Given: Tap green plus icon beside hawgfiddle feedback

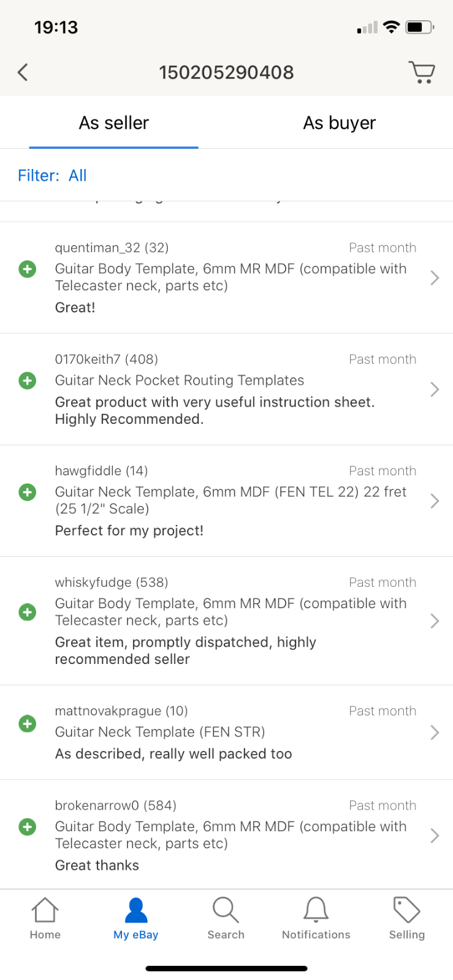Looking at the screenshot, I should click(x=28, y=492).
